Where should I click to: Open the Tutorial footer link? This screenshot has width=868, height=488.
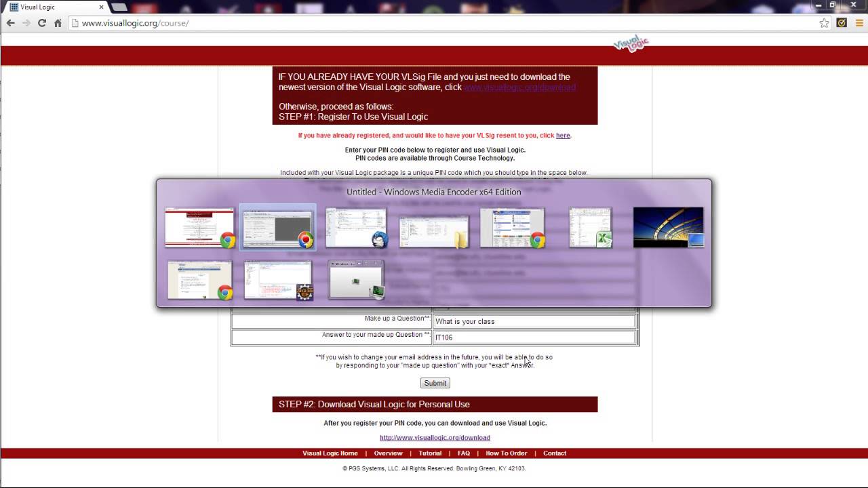430,453
